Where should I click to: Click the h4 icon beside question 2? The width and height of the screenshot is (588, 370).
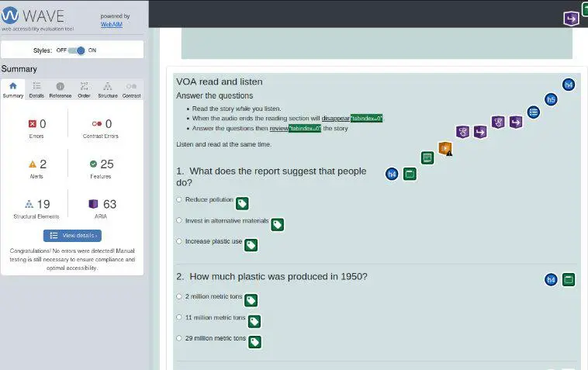(551, 279)
